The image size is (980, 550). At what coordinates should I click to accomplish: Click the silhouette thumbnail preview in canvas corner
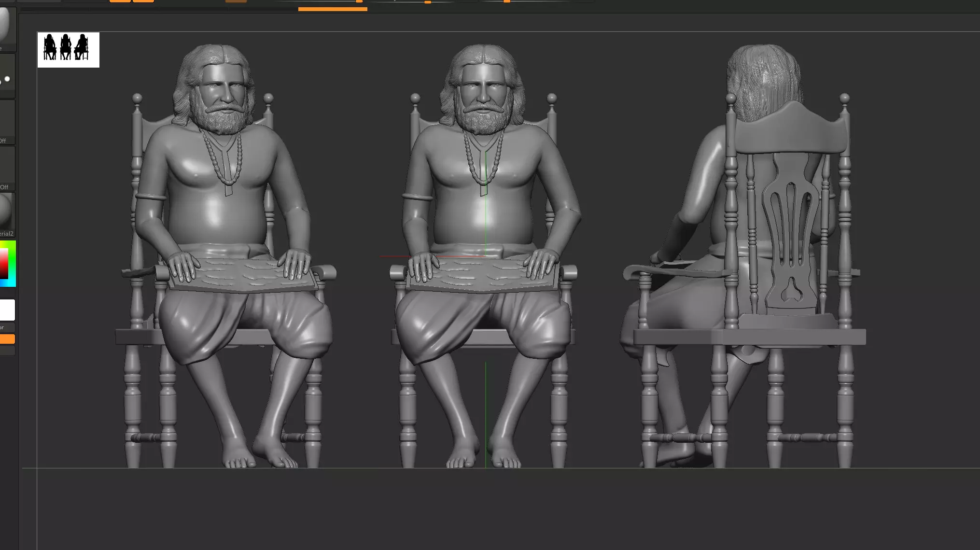68,50
